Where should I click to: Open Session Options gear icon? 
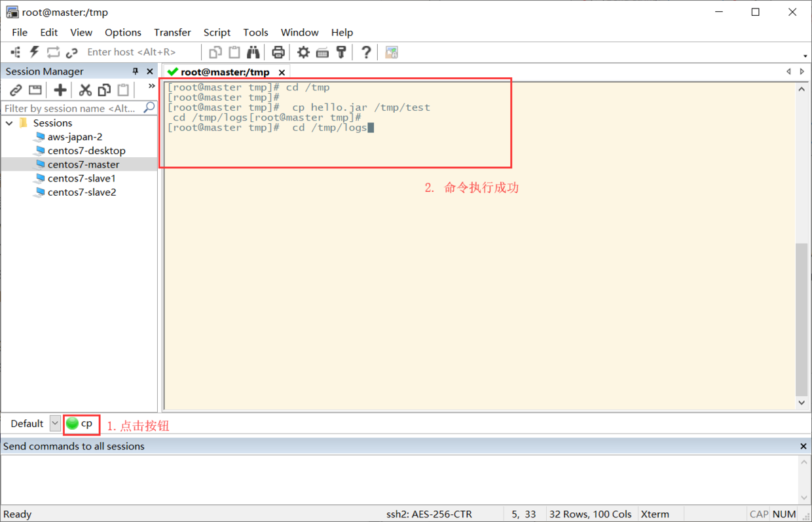click(x=303, y=52)
